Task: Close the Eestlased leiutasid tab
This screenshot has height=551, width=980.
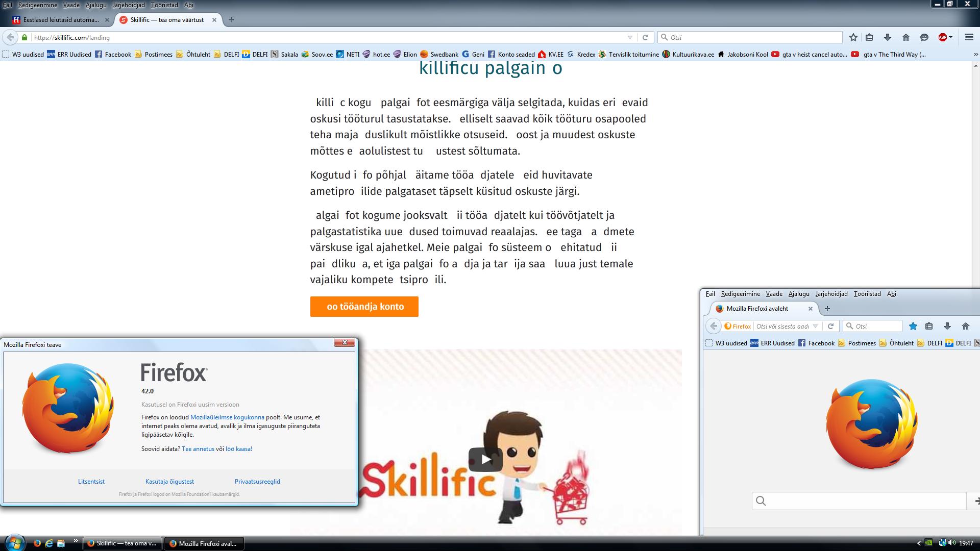Action: [107, 20]
